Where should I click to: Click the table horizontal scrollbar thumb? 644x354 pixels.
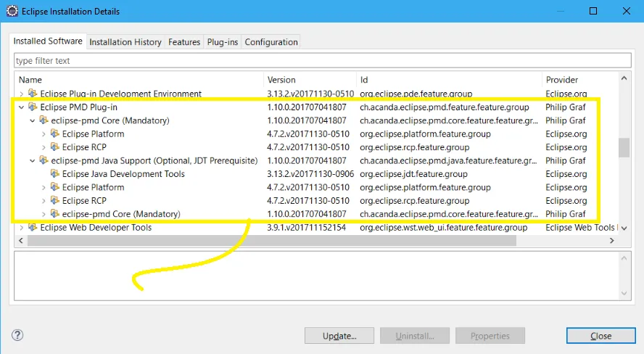[x=271, y=241]
